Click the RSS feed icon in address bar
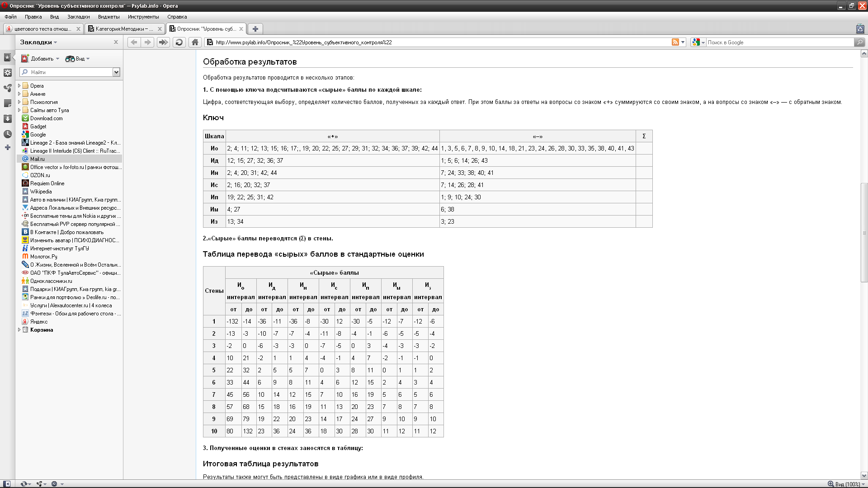The height and width of the screenshot is (488, 868). [675, 42]
